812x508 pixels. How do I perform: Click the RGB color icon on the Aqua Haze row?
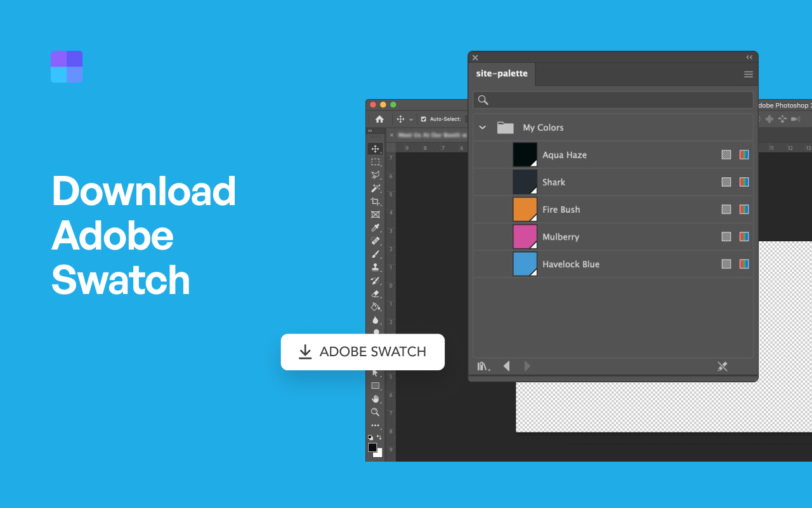[744, 154]
